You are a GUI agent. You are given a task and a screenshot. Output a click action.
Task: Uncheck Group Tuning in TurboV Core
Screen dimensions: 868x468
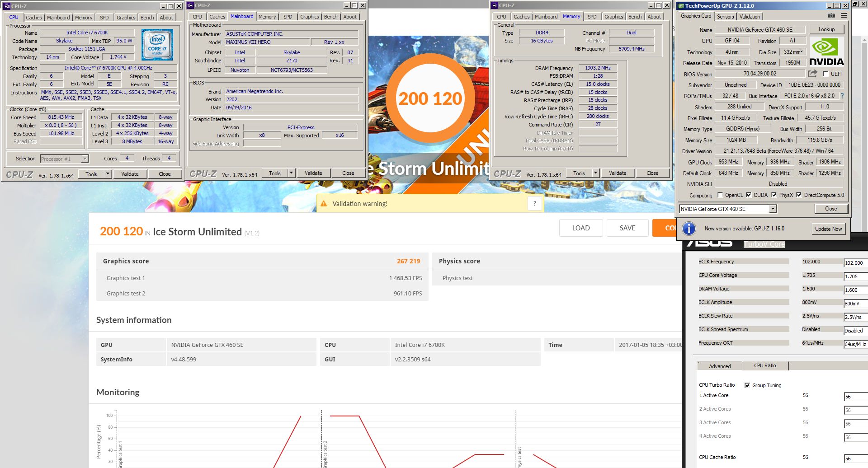point(747,385)
